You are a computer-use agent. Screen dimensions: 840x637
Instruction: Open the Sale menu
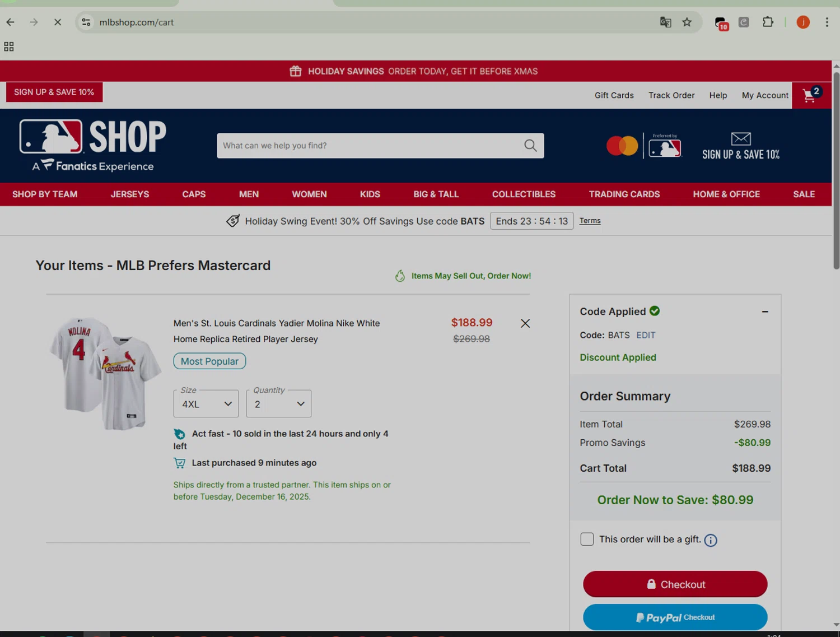(804, 194)
